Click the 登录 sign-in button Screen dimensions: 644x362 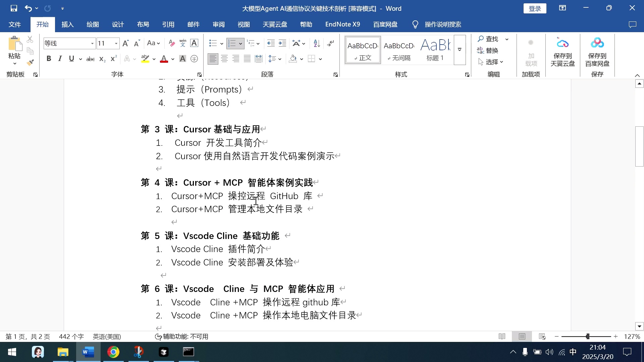pos(535,8)
